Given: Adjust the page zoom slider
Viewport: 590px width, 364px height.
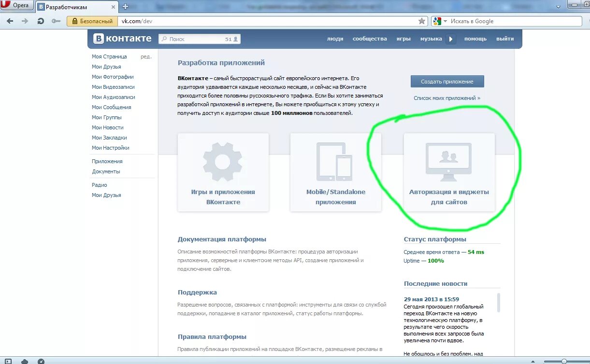Looking at the screenshot, I should (x=563, y=361).
